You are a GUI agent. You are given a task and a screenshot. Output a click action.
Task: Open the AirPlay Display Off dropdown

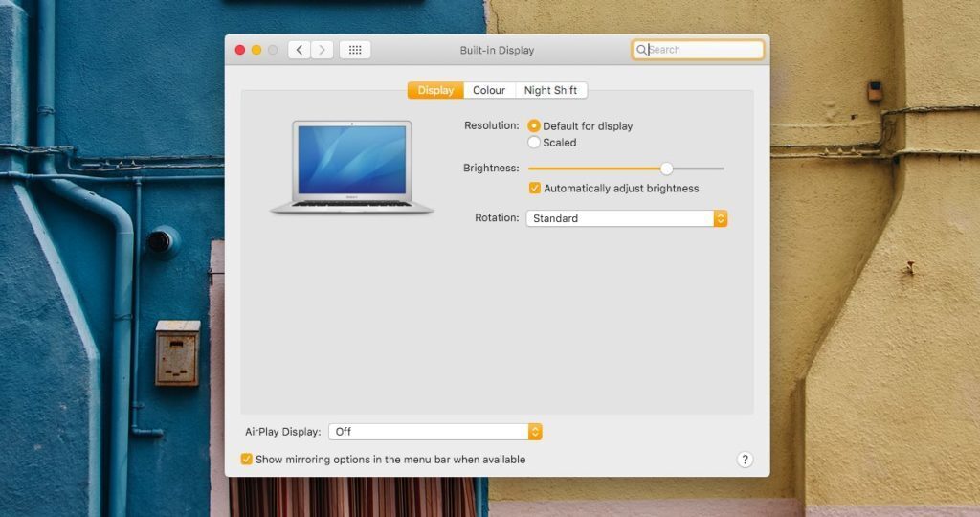tap(435, 432)
